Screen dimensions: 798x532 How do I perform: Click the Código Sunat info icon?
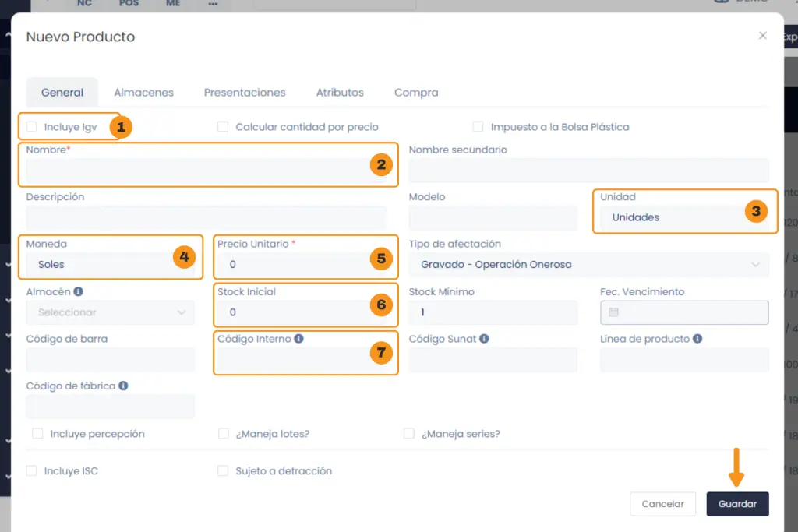coord(484,339)
